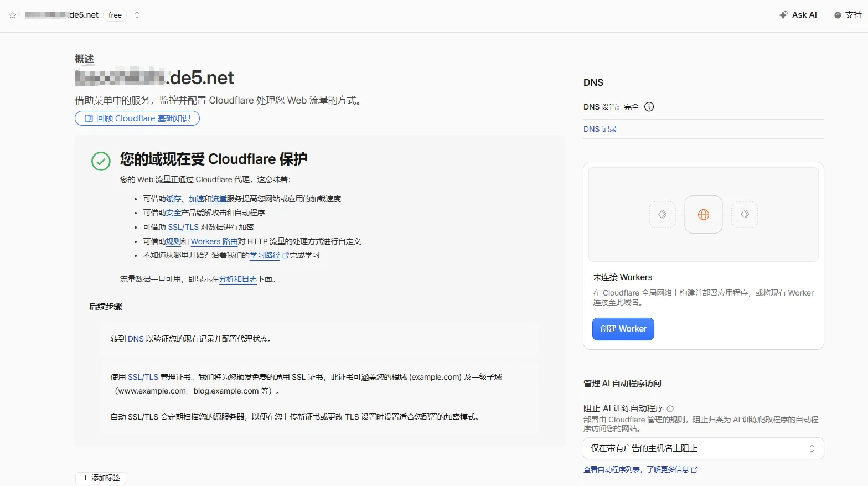The width and height of the screenshot is (868, 486).
Task: Click the 概述 overview heading
Action: pyautogui.click(x=84, y=59)
